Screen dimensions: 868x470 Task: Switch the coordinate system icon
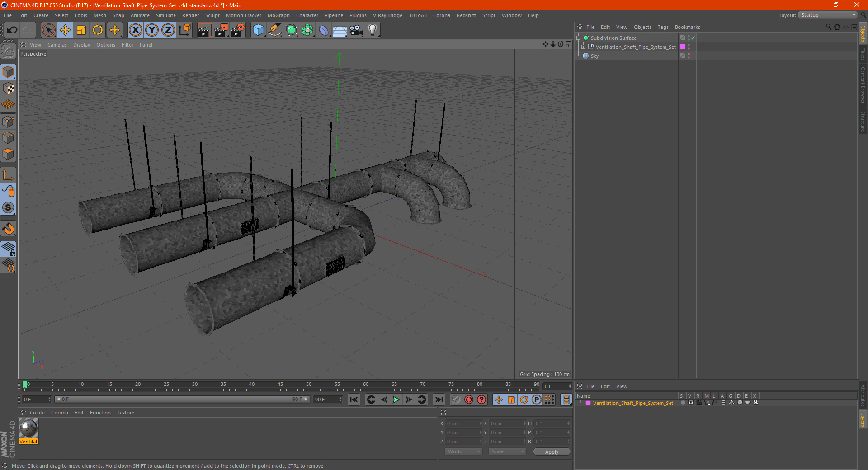pyautogui.click(x=184, y=30)
